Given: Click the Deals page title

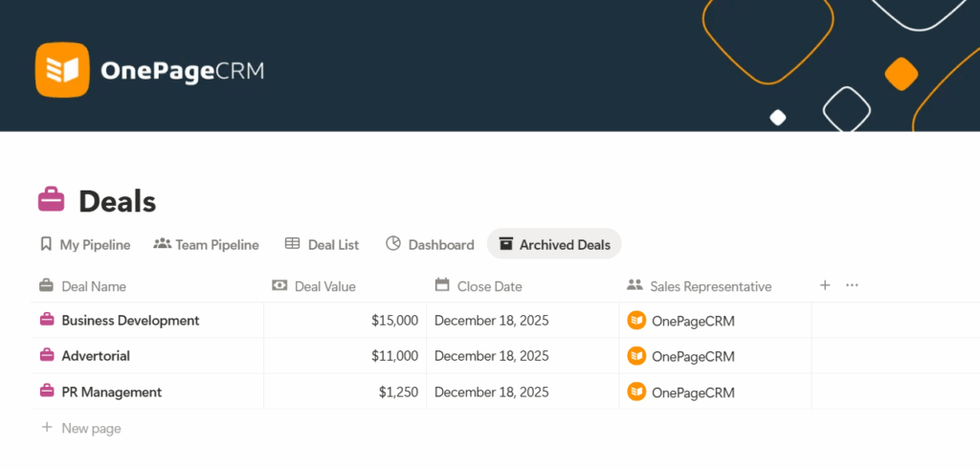Looking at the screenshot, I should pos(117,202).
